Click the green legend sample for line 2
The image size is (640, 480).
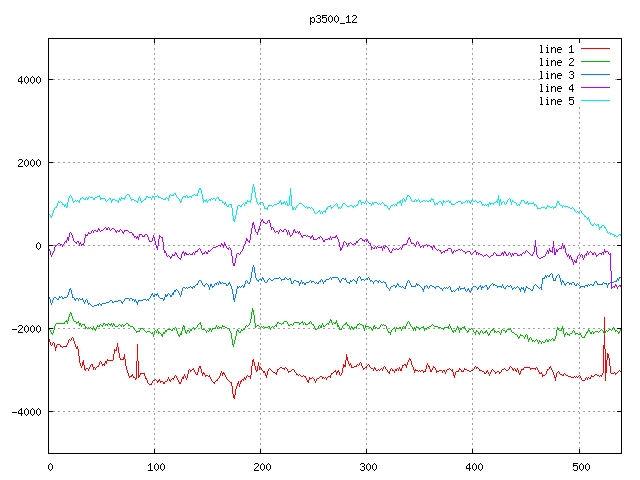pos(595,62)
